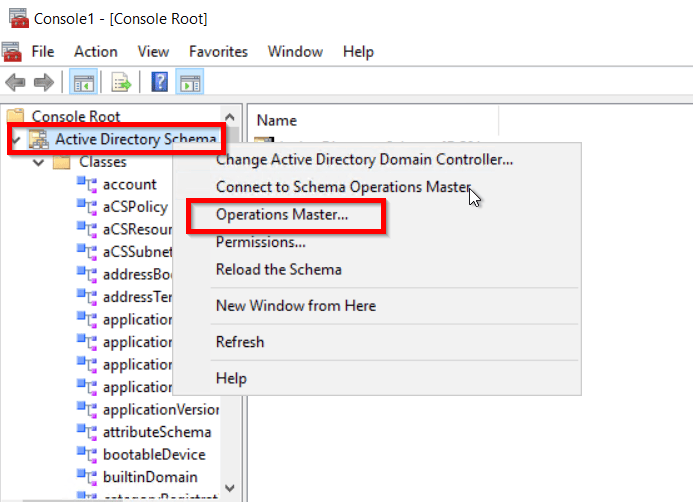Toggle the Show/Hide Console Tree icon
The width and height of the screenshot is (693, 502).
click(x=84, y=82)
